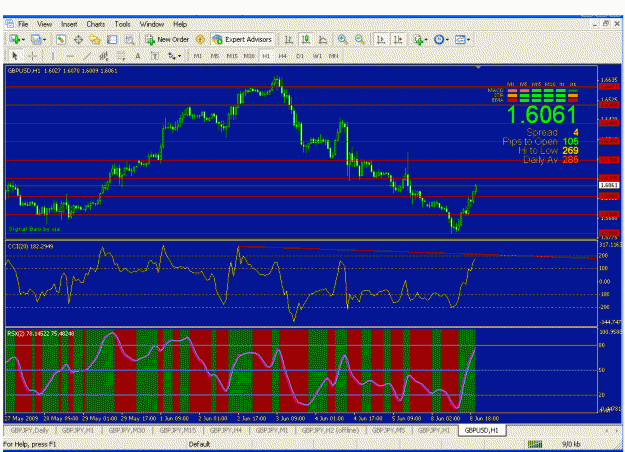Image resolution: width=625 pixels, height=452 pixels.
Task: Select the D1 timeframe button
Action: 300,56
